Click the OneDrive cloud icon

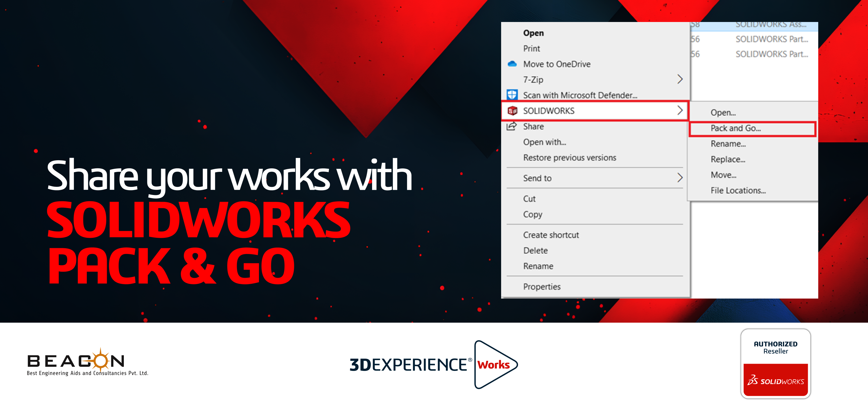tap(512, 64)
